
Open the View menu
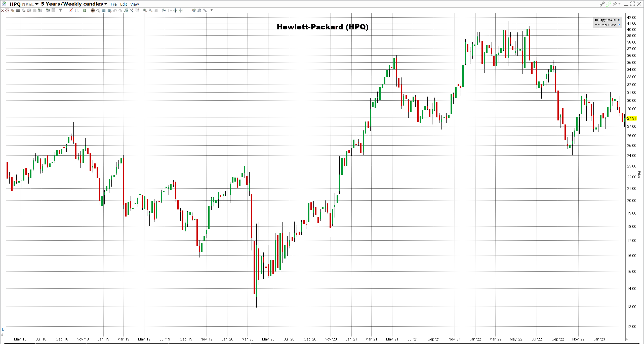point(135,4)
